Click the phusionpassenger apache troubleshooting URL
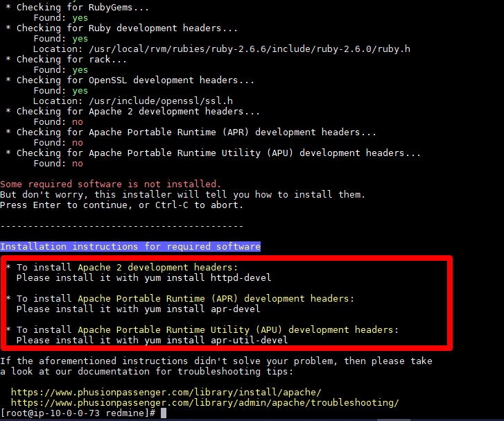The width and height of the screenshot is (504, 421). [205, 403]
